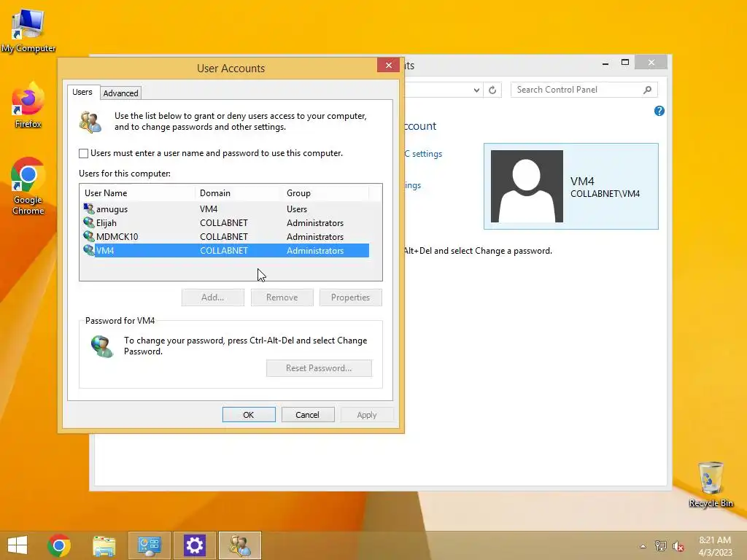
Task: Launch Chrome from the taskbar
Action: coord(59,545)
